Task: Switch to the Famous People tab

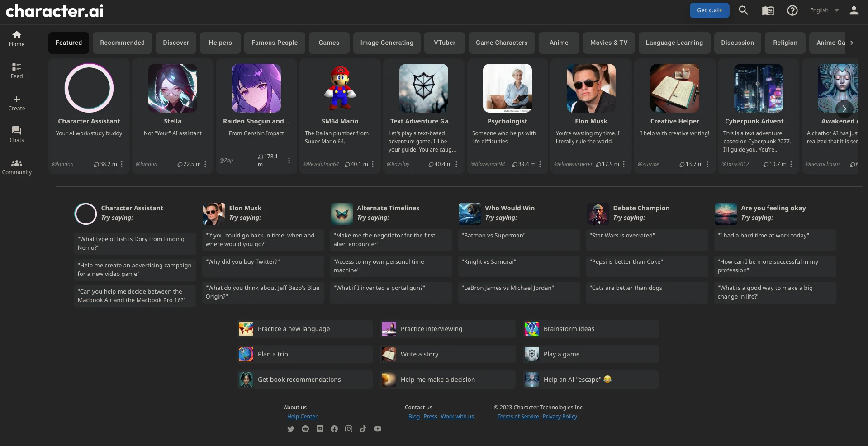Action: tap(275, 43)
